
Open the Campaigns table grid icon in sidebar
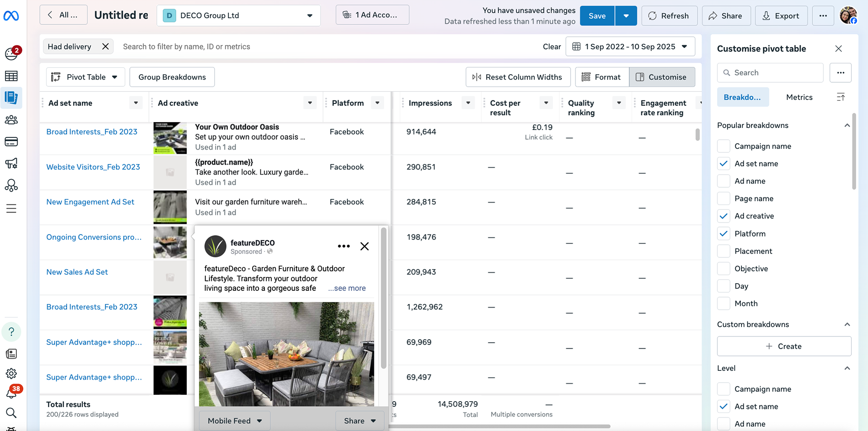pyautogui.click(x=11, y=76)
